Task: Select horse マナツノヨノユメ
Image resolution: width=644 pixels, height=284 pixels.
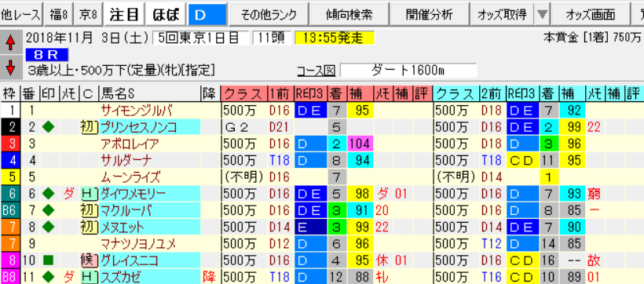Action: (x=150, y=244)
